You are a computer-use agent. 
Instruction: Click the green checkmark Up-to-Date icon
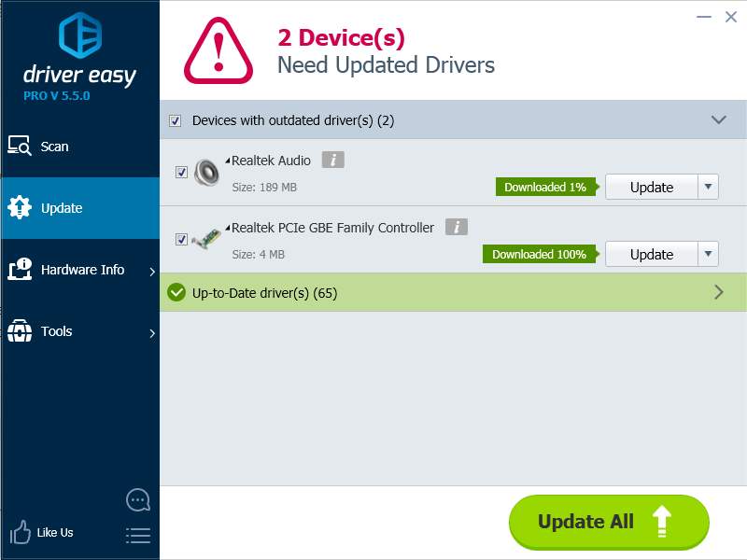(x=176, y=292)
